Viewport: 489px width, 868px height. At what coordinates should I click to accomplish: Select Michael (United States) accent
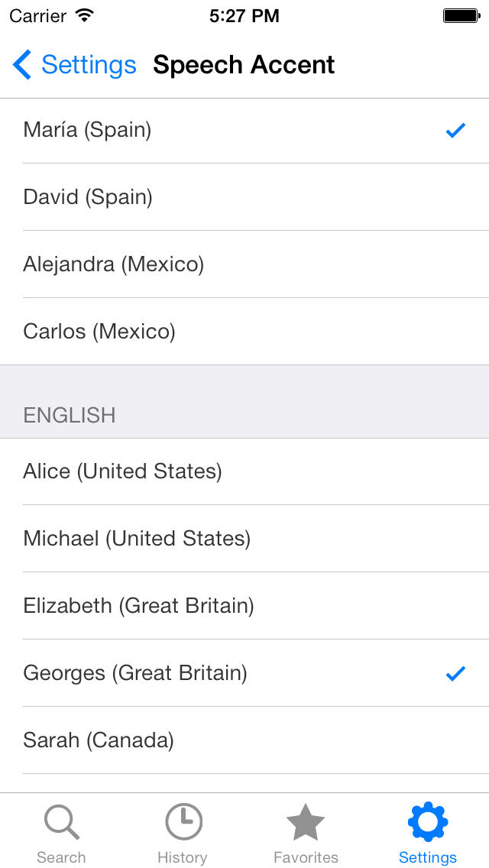click(x=137, y=539)
